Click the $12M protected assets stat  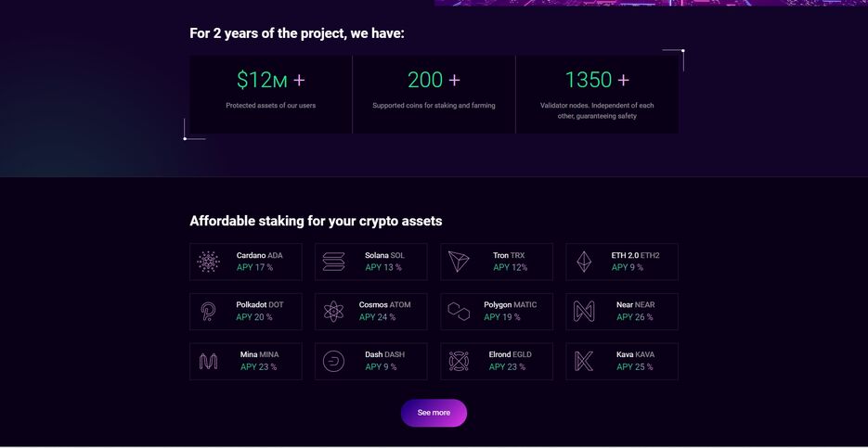click(270, 81)
